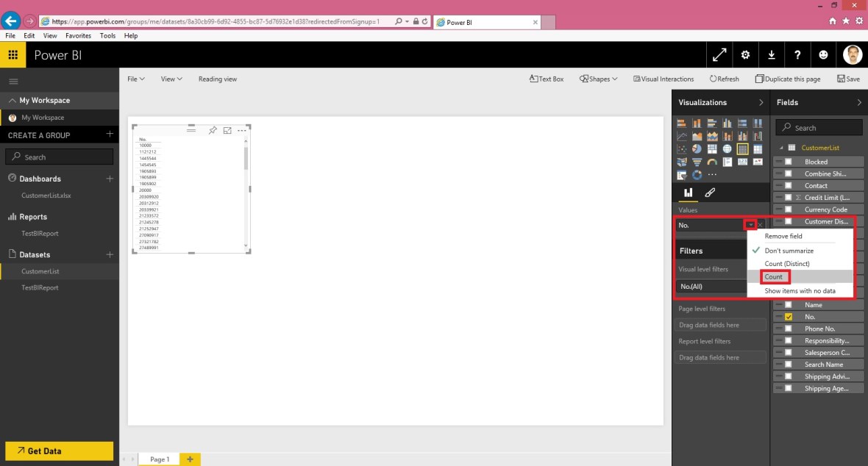The width and height of the screenshot is (868, 466).
Task: Switch to the Card visualization
Action: click(742, 161)
